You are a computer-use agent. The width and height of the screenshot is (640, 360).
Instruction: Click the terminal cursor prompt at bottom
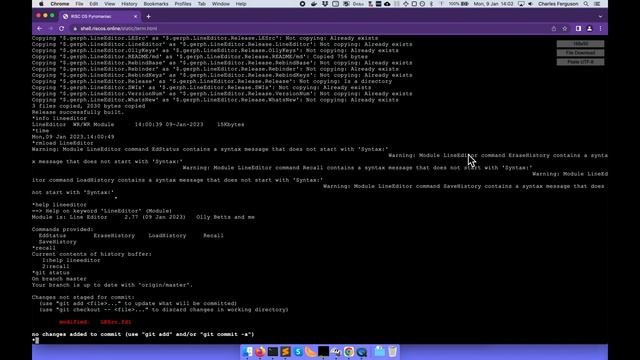pos(36,340)
